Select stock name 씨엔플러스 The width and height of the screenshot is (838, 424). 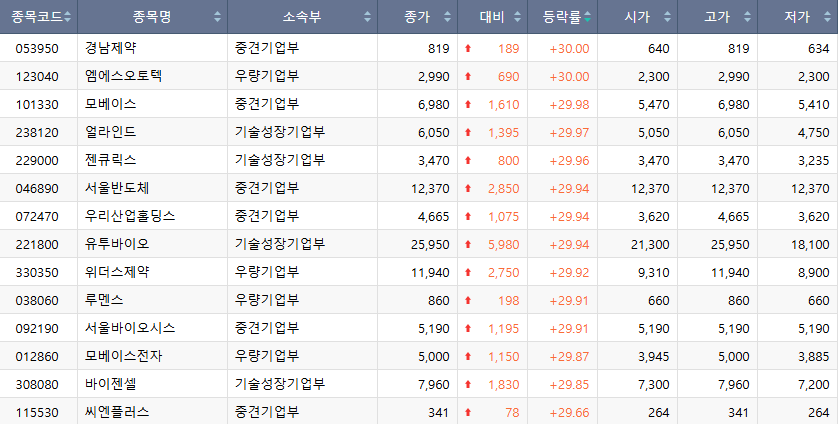(x=117, y=412)
